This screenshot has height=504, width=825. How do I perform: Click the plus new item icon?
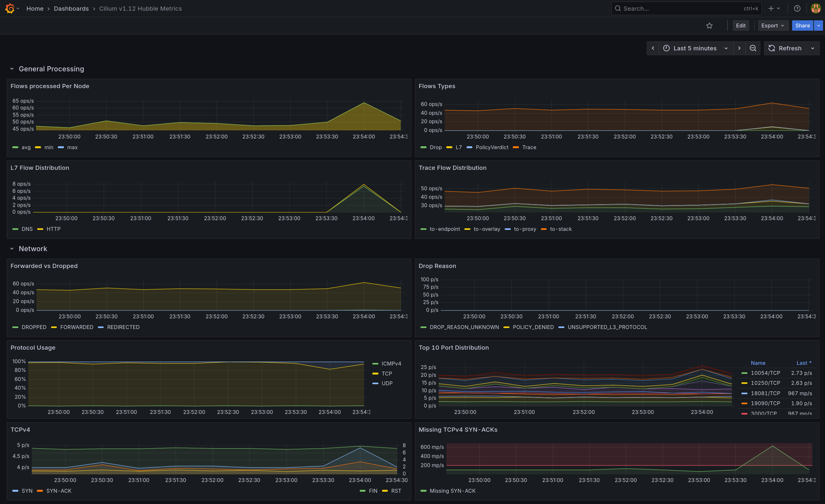coord(771,8)
